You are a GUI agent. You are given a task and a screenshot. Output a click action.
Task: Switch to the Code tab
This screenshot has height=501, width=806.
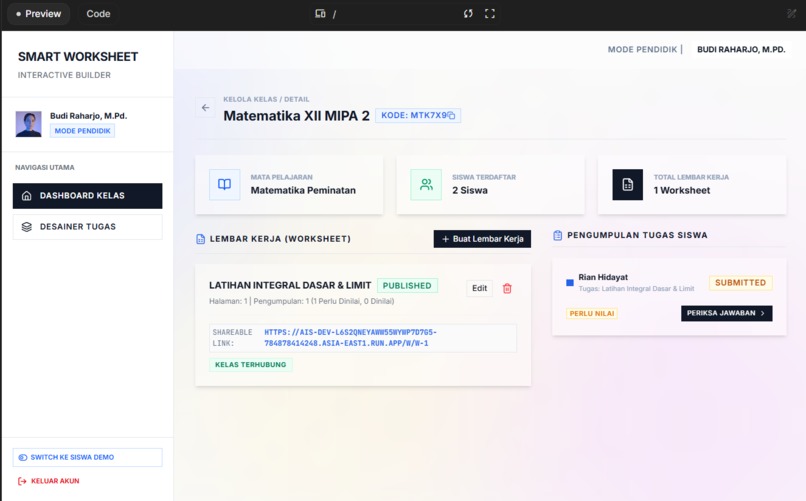click(98, 14)
